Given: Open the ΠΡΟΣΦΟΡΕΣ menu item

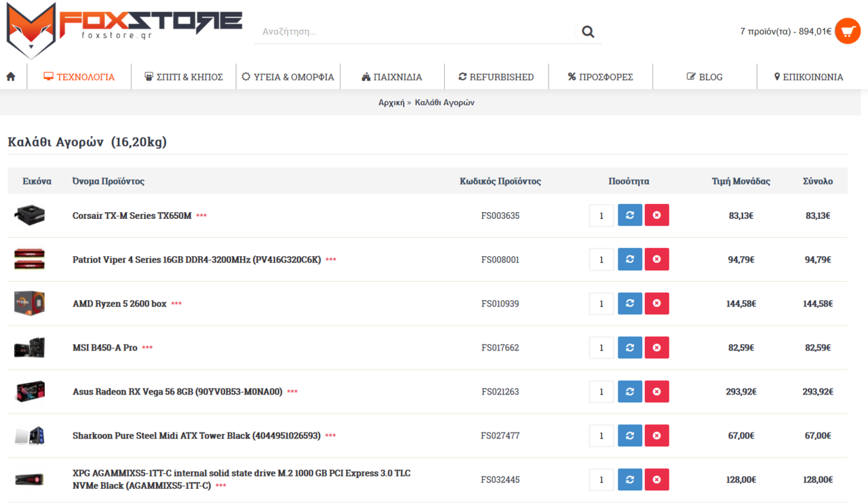Looking at the screenshot, I should coord(600,77).
